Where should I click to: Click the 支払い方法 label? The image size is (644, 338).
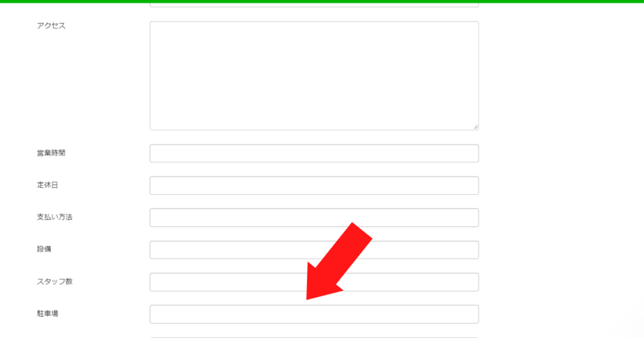click(x=55, y=217)
